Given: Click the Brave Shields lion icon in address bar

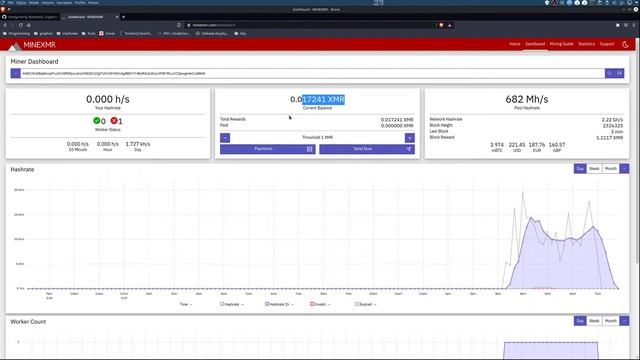Looking at the screenshot, I should click(441, 25).
